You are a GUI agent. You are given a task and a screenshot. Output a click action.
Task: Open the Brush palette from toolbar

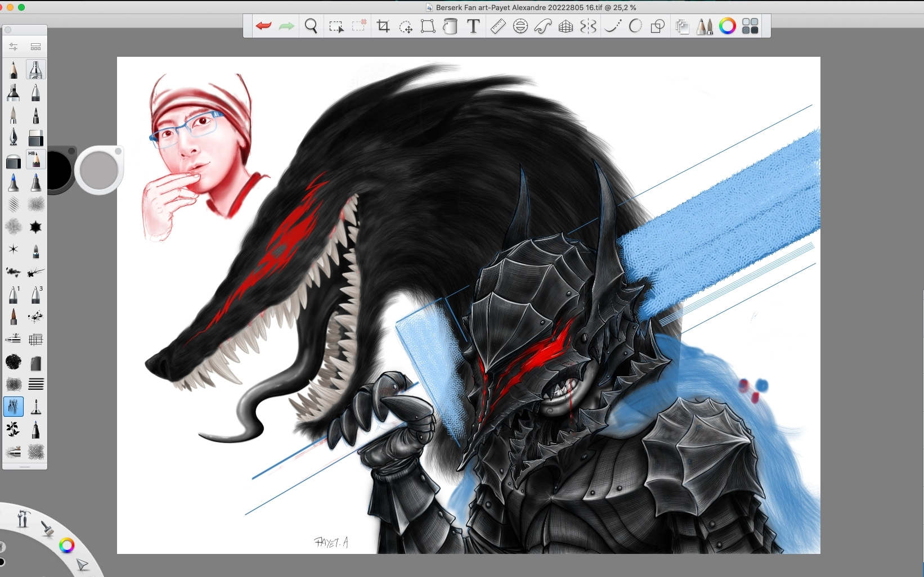[x=705, y=26]
